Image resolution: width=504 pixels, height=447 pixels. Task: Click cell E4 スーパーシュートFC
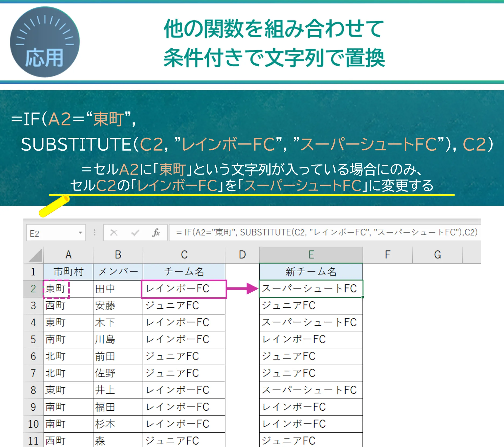coord(311,323)
